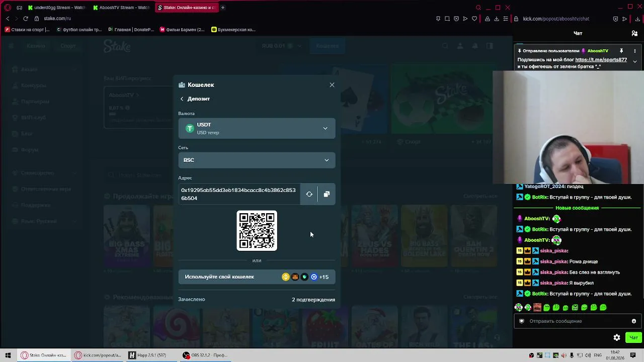Click the deposit QR code image
This screenshot has width=644, height=362.
pyautogui.click(x=257, y=231)
